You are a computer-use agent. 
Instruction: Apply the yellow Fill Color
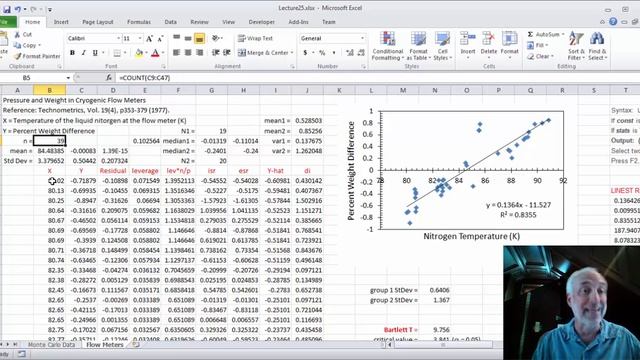(x=139, y=53)
